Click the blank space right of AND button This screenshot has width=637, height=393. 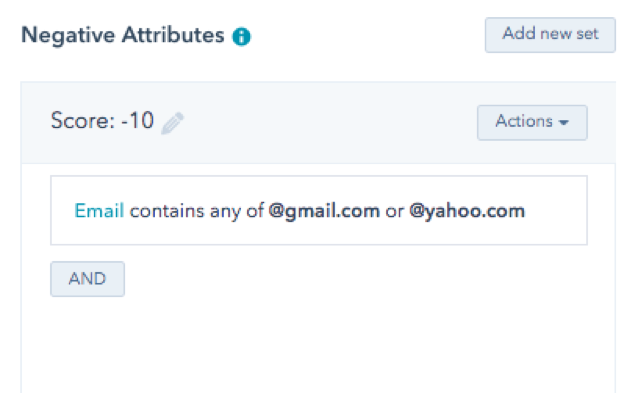point(355,279)
